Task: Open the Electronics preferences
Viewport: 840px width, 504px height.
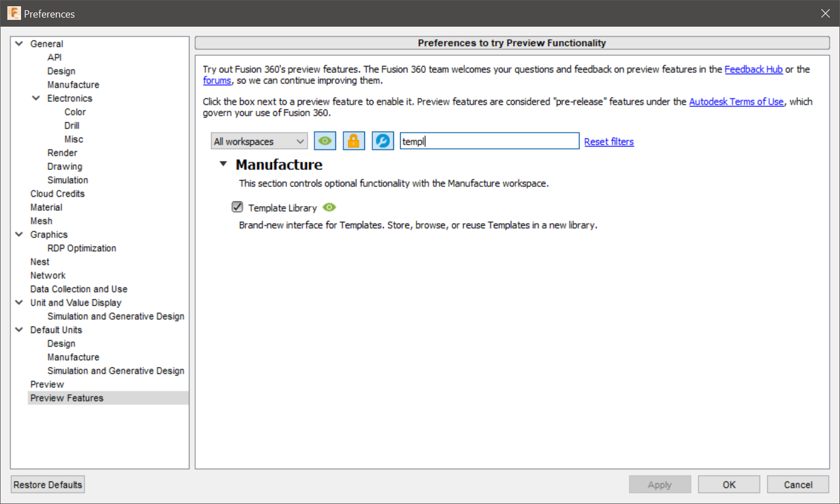Action: click(70, 98)
